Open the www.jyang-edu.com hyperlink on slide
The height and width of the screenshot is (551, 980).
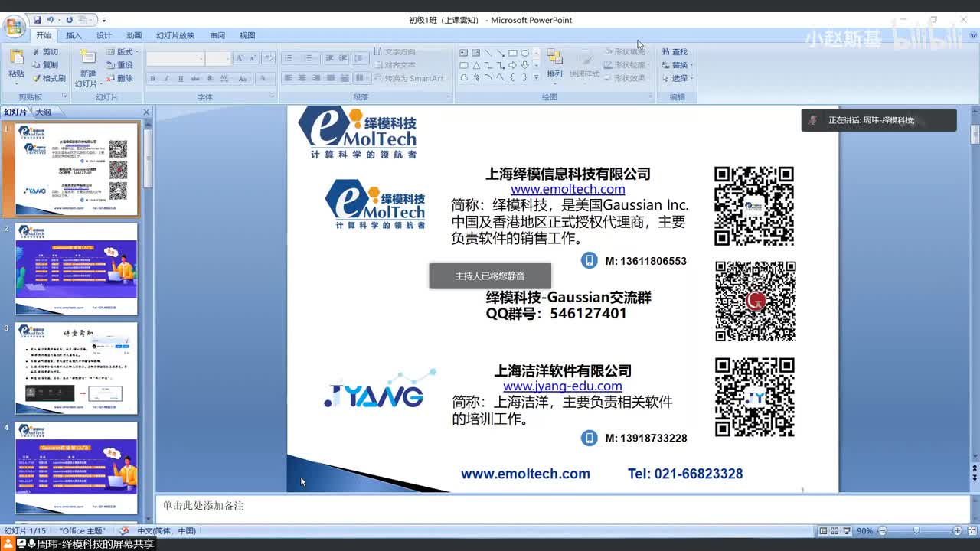pyautogui.click(x=563, y=386)
